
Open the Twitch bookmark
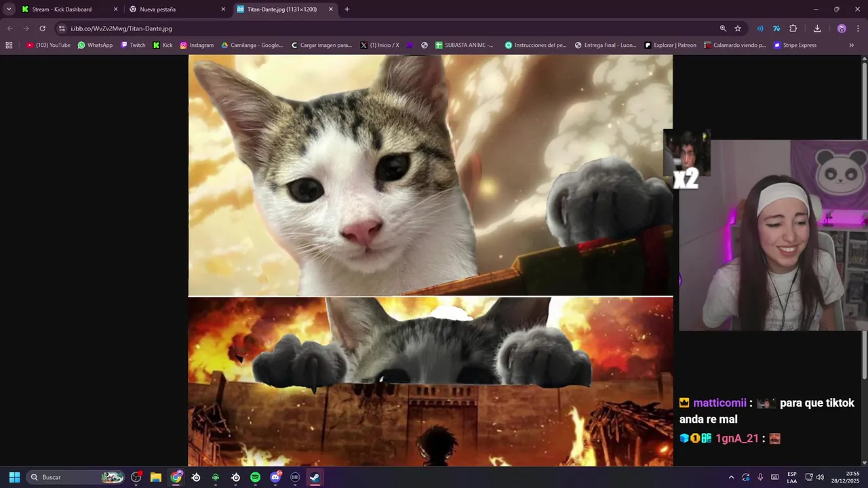tap(133, 45)
